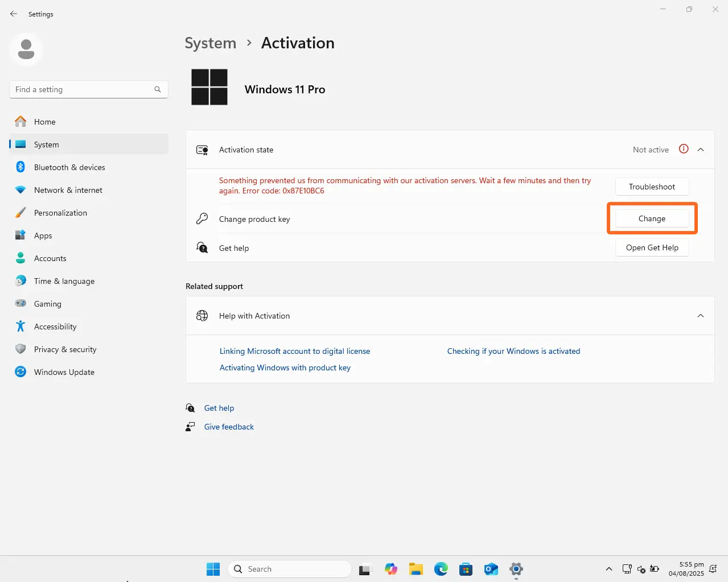Screen dimensions: 728x582
Task: Click the Bluetooth icon in sidebar
Action: tap(20, 167)
